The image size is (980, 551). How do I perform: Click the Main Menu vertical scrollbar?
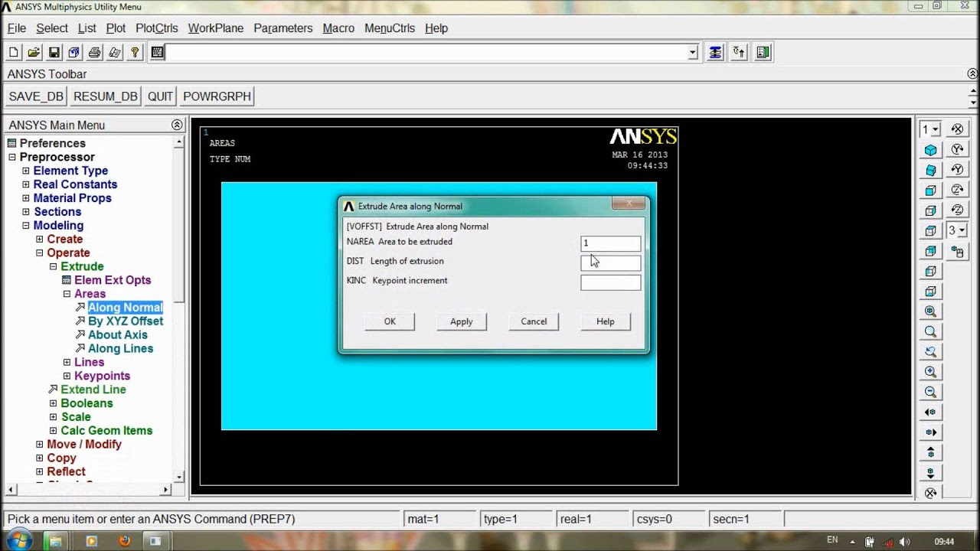tap(179, 310)
